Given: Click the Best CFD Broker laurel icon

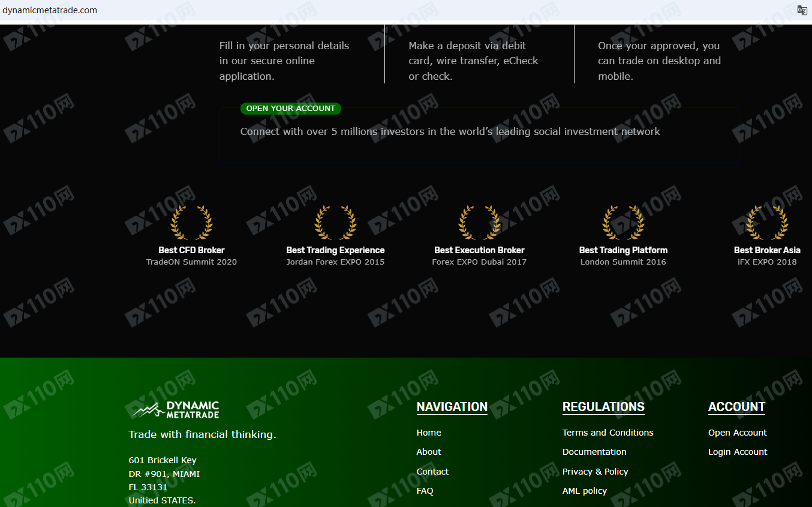Looking at the screenshot, I should [191, 223].
